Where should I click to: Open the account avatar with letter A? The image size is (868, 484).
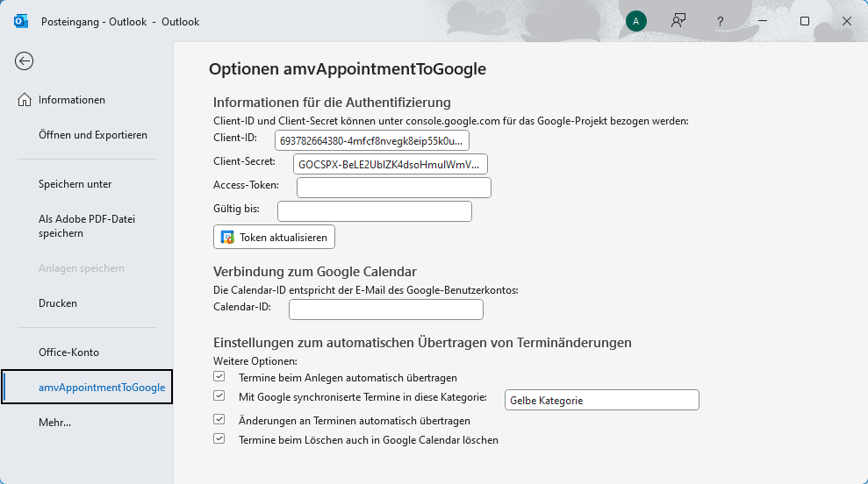point(636,22)
